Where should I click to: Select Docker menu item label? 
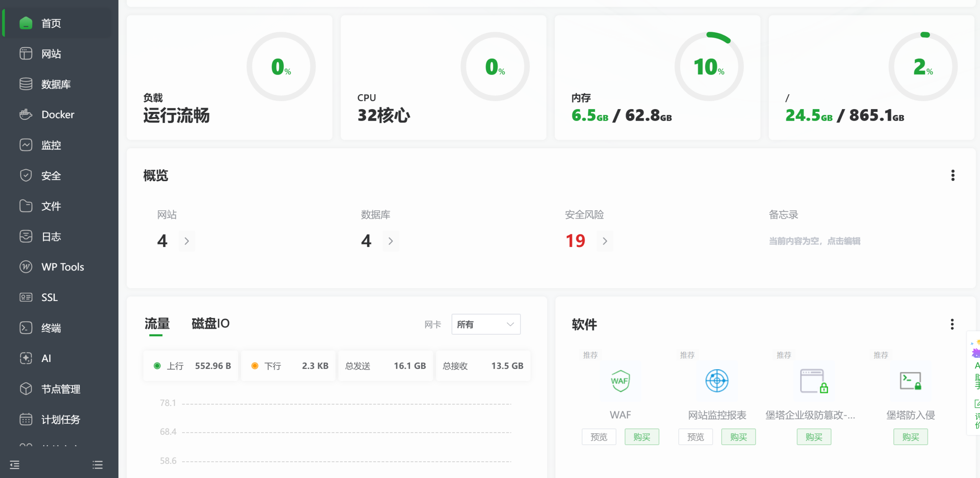(x=58, y=115)
